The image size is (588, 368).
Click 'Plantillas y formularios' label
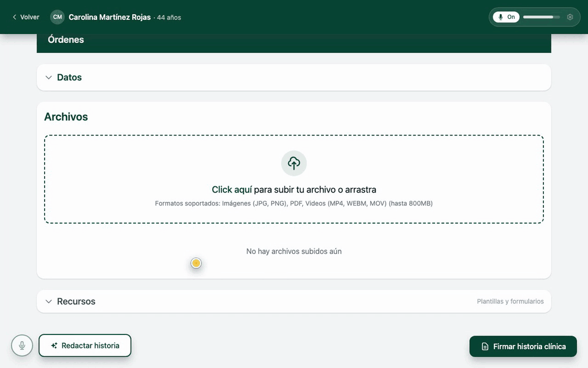point(510,301)
